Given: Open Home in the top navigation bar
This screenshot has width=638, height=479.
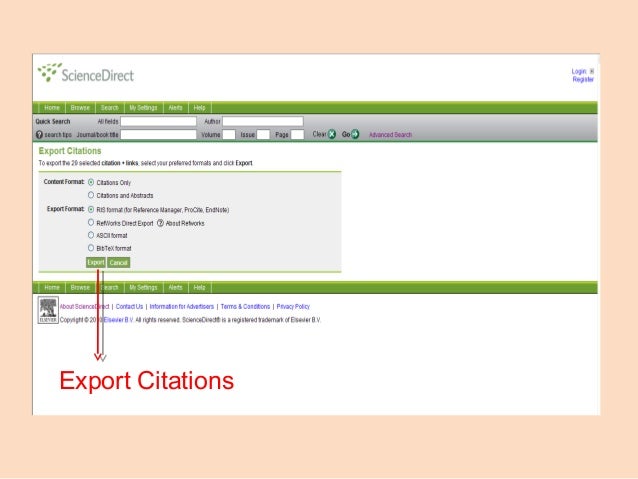Looking at the screenshot, I should [x=52, y=108].
